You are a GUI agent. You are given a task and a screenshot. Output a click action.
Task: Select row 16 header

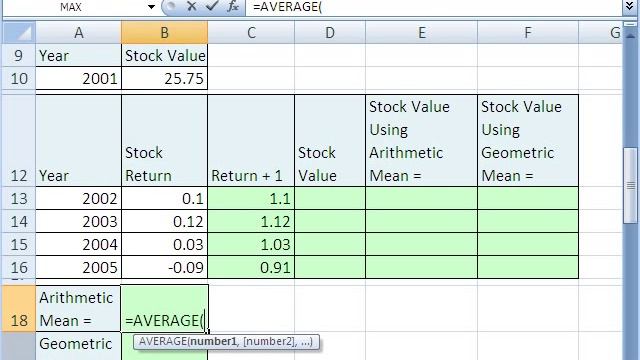(x=19, y=267)
